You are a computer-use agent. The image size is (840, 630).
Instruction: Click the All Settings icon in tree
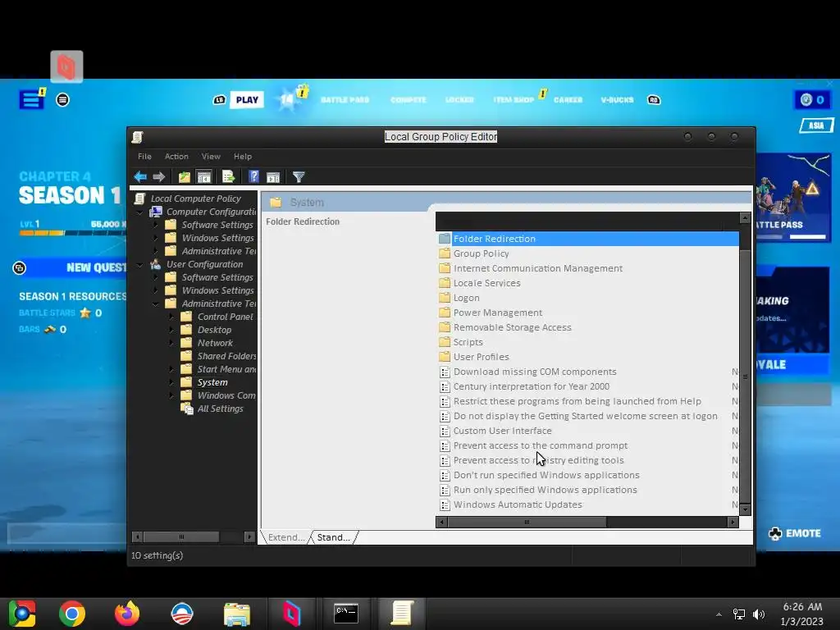tap(187, 409)
